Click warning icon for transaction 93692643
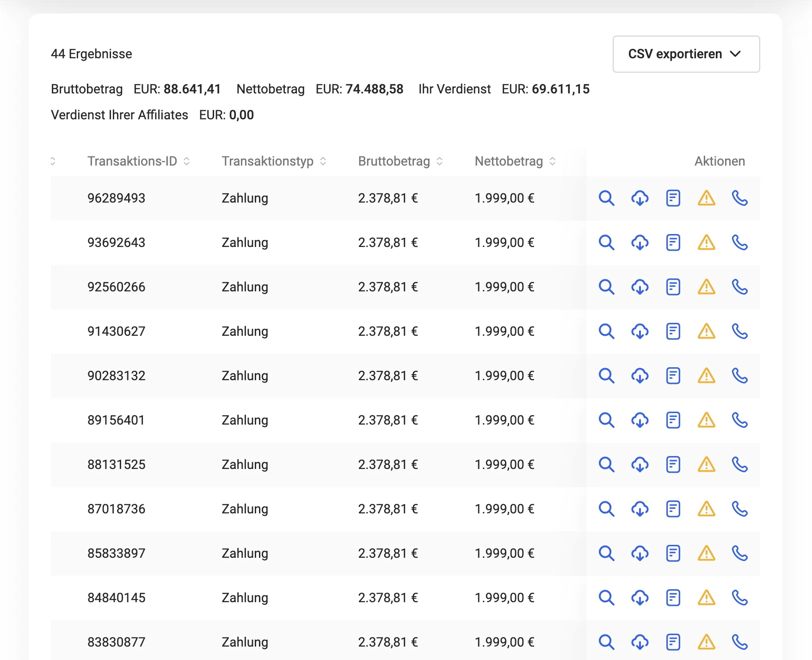The height and width of the screenshot is (660, 812). coord(706,242)
